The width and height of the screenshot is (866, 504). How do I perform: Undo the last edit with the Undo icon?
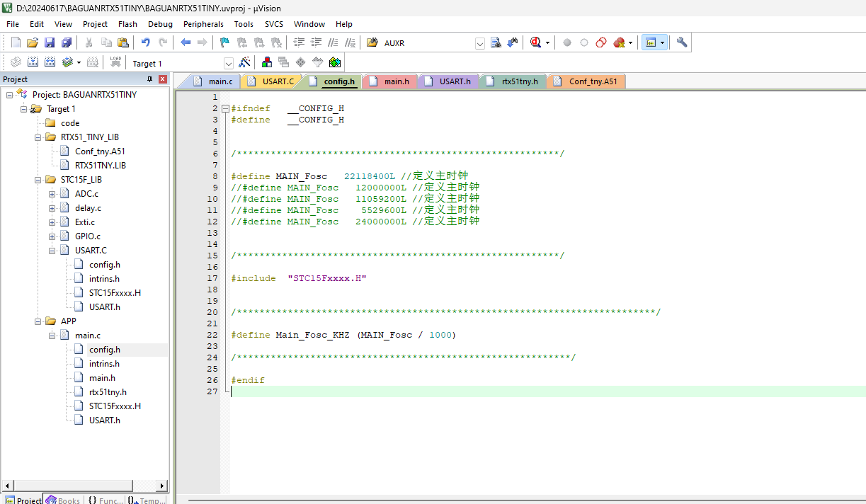(146, 42)
